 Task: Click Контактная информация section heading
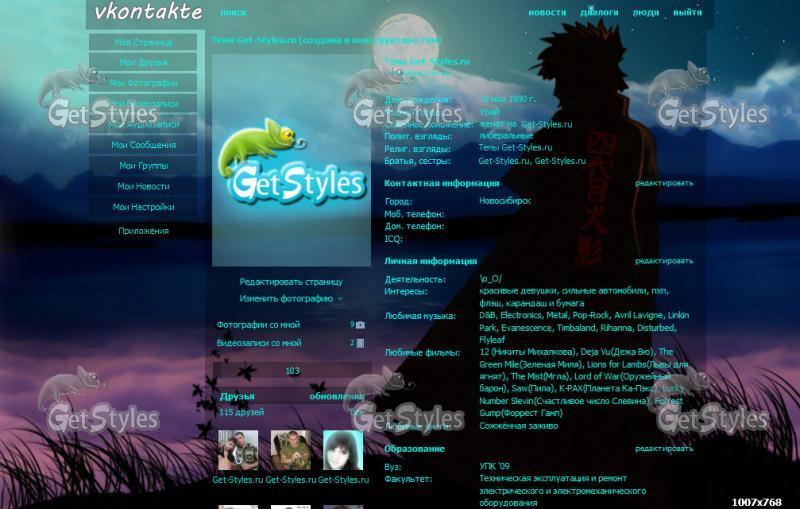[x=441, y=183]
